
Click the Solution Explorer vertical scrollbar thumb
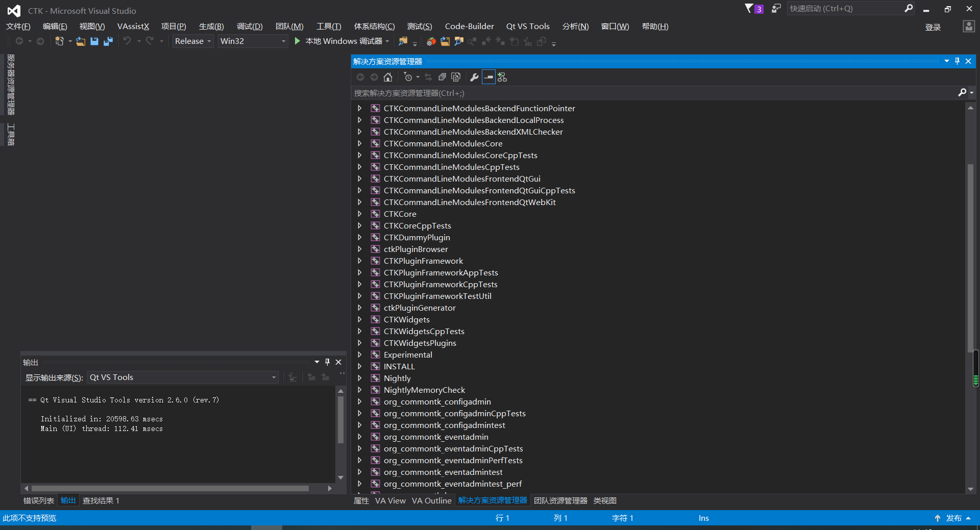pyautogui.click(x=970, y=258)
